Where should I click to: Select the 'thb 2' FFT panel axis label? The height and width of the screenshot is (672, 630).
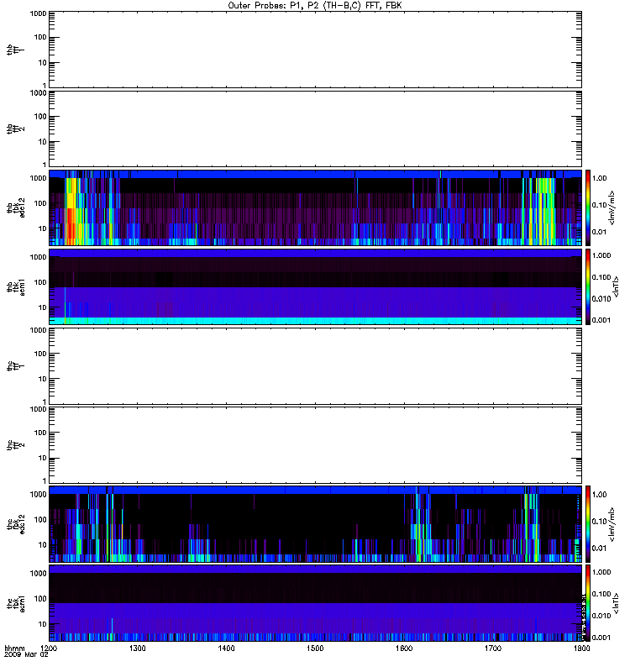[x=15, y=129]
